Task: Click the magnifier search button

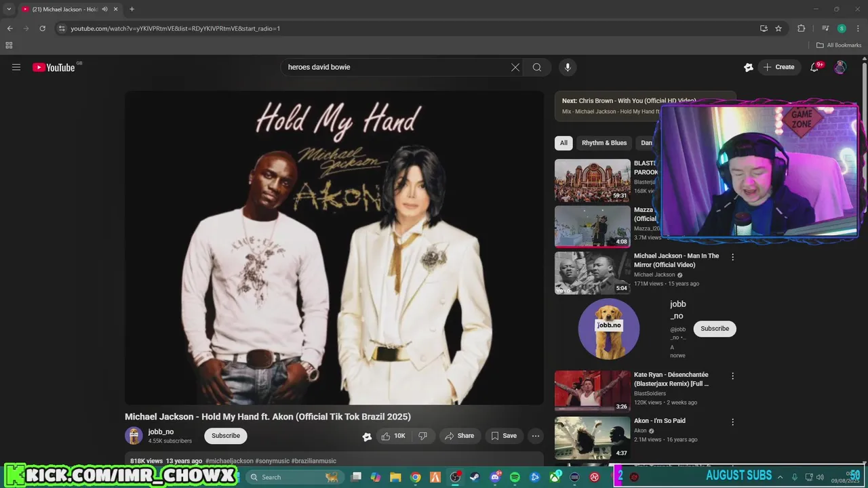Action: point(537,67)
